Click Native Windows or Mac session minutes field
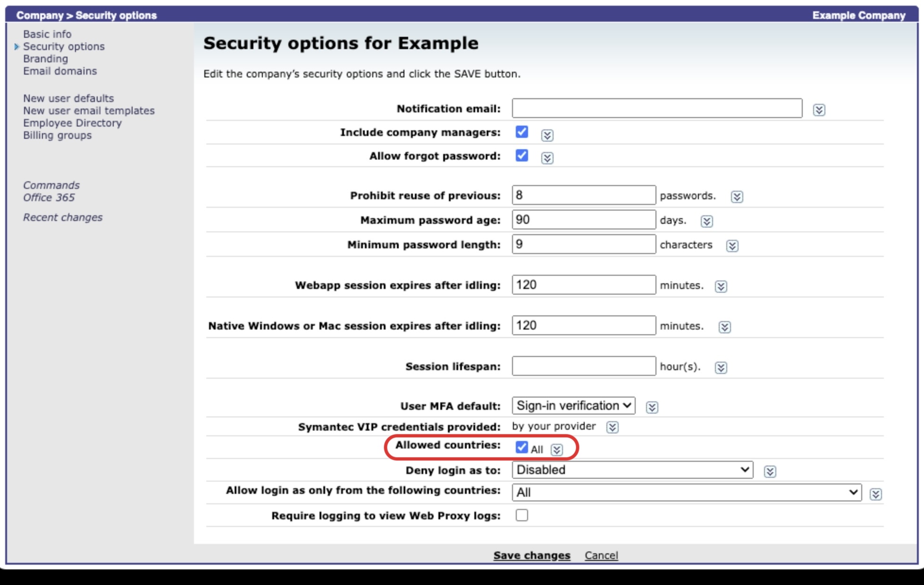Screen dimensions: 924x585 point(584,325)
